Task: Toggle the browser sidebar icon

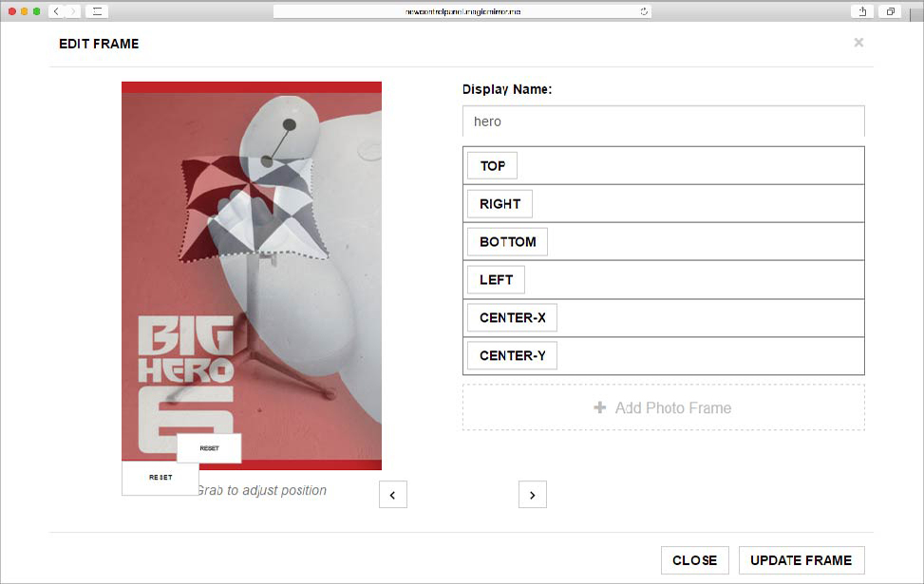Action: 97,11
